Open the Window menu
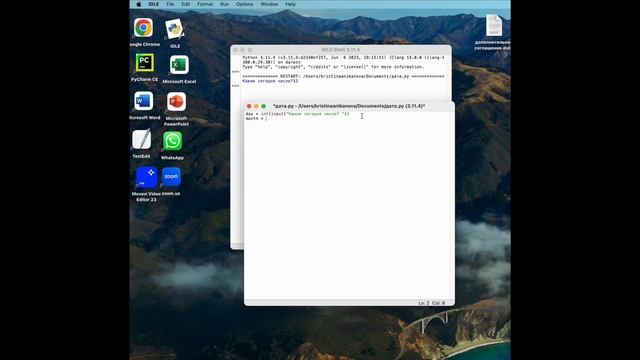Viewport: 640px width, 360px height. [269, 4]
